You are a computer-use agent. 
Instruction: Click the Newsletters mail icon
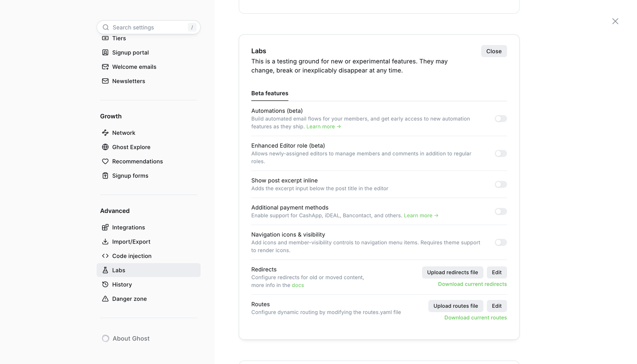(x=105, y=81)
